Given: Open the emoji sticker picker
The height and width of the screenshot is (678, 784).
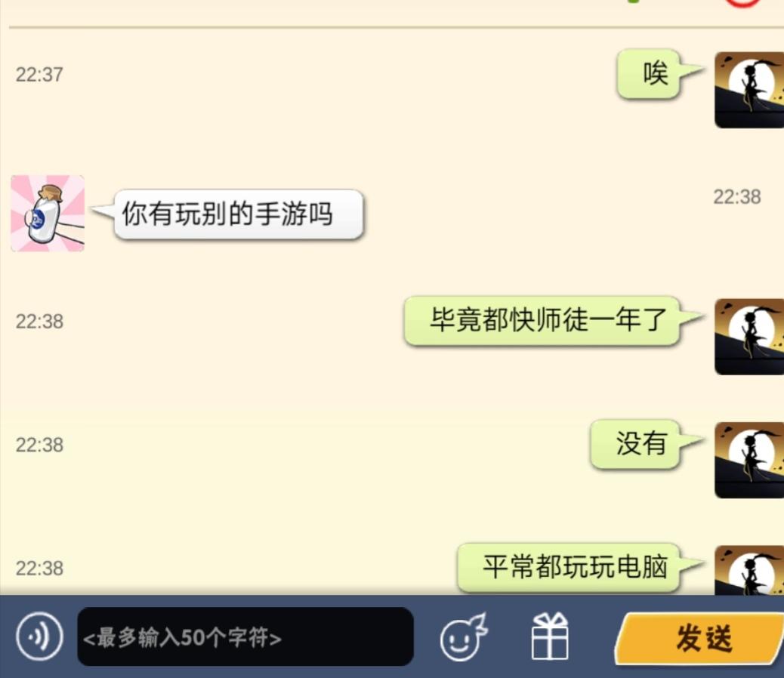Looking at the screenshot, I should (x=463, y=636).
